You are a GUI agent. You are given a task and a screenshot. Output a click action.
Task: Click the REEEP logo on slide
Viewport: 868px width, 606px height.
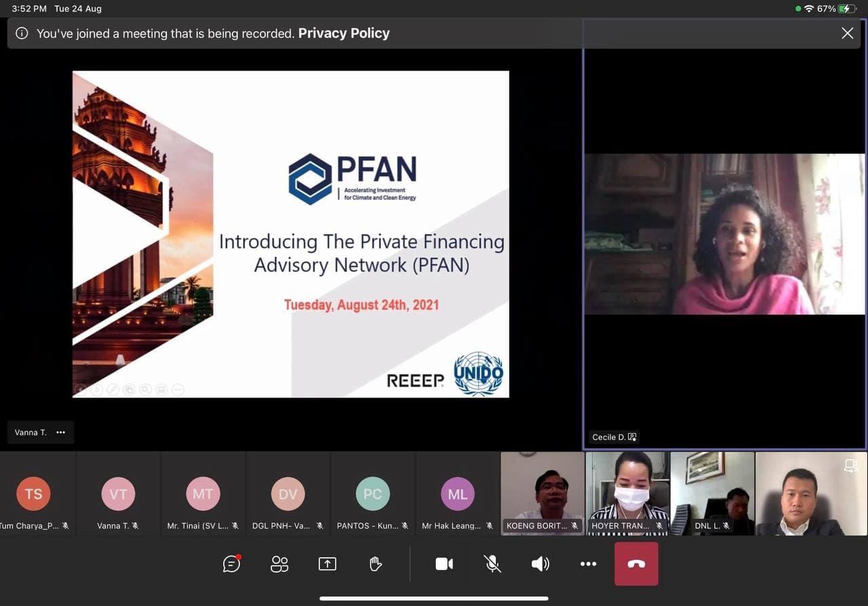tap(415, 381)
